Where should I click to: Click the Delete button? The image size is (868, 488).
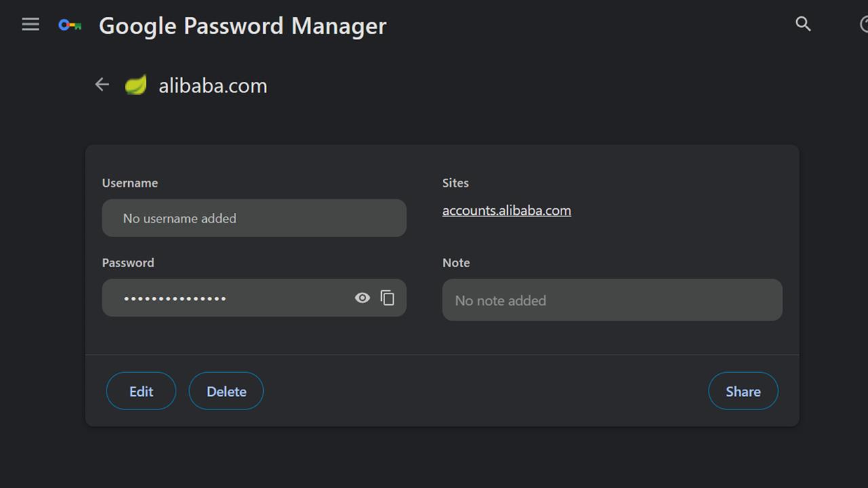(226, 391)
